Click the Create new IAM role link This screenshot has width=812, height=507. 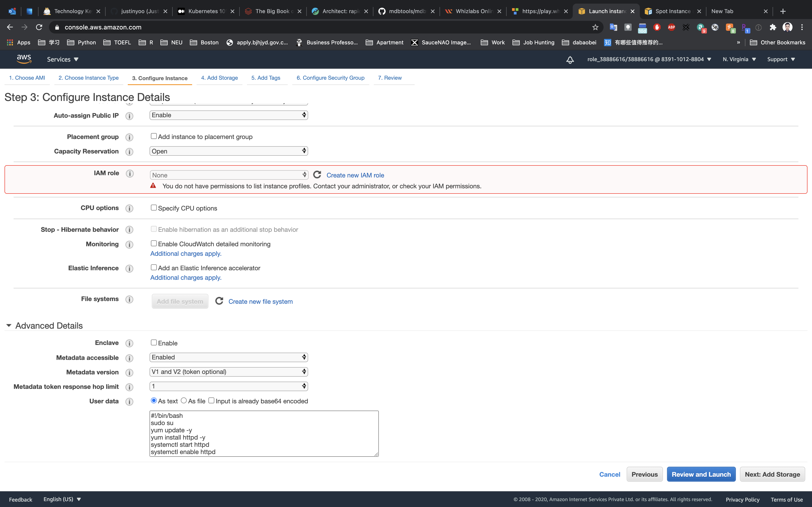click(x=355, y=175)
